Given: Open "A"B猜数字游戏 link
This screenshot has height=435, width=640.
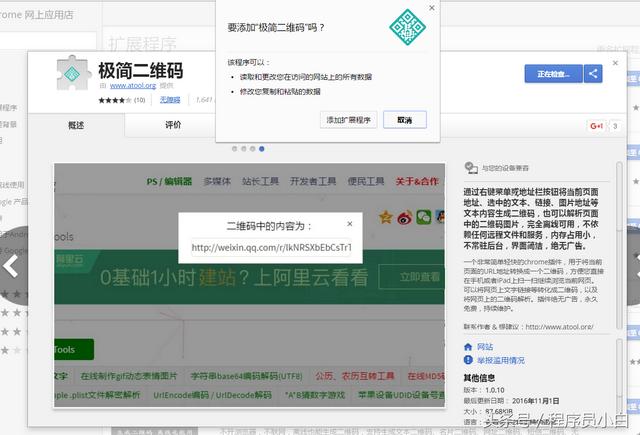Looking at the screenshot, I should click(315, 395).
